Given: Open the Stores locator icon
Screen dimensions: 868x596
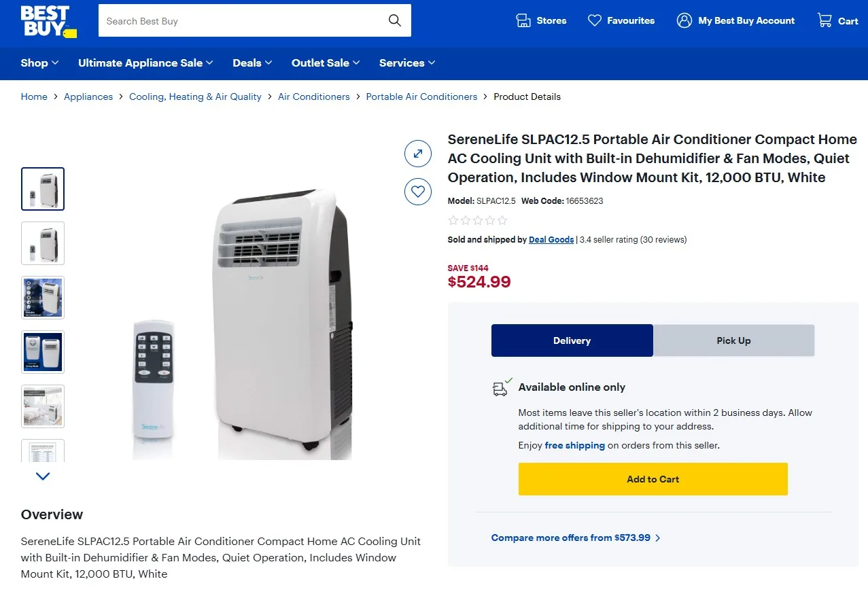Looking at the screenshot, I should coord(523,20).
